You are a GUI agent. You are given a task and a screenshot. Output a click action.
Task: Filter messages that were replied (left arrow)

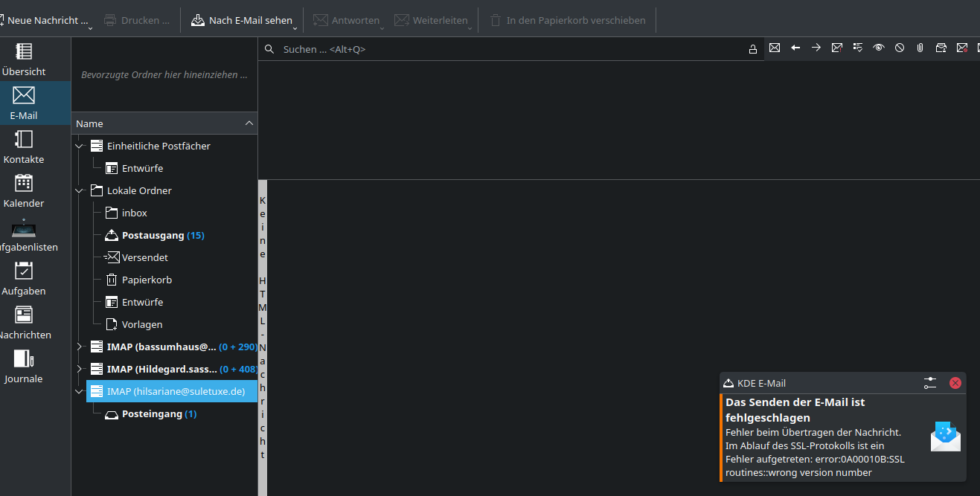(x=795, y=48)
